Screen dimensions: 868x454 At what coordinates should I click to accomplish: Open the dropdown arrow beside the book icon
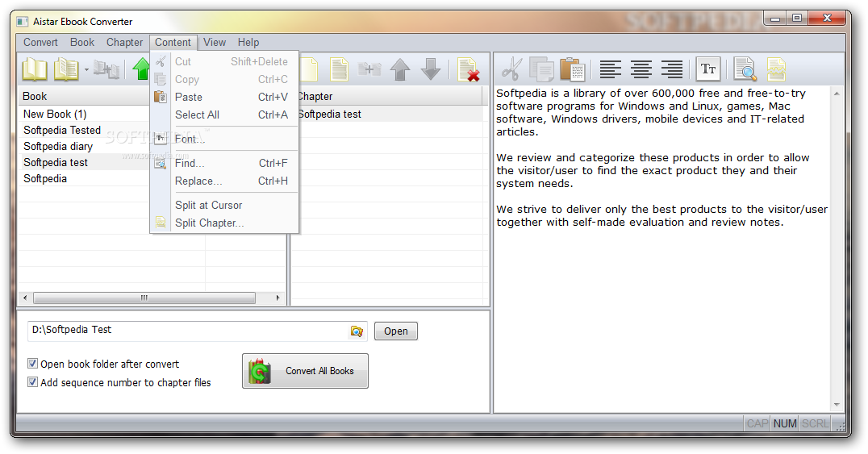(86, 70)
